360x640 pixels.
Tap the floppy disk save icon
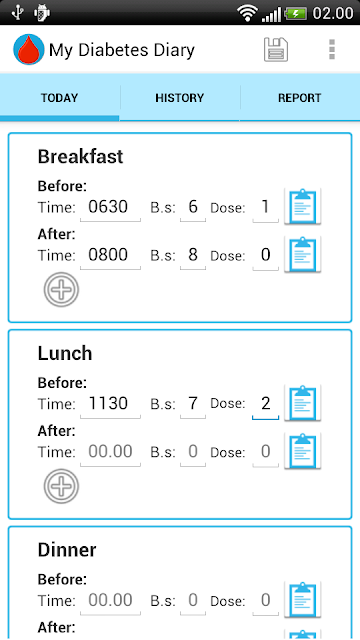(x=276, y=50)
